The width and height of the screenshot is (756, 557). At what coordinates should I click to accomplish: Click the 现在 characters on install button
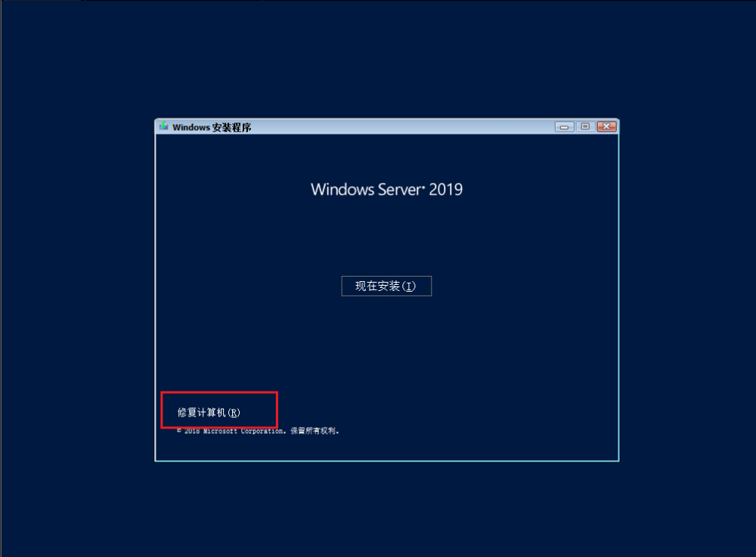[367, 286]
